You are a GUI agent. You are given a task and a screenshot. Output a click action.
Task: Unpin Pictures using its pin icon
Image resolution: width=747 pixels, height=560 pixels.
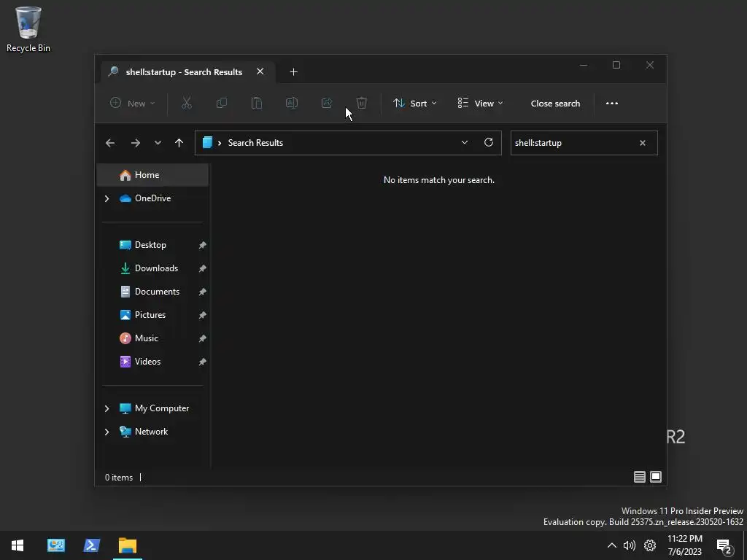tap(203, 315)
